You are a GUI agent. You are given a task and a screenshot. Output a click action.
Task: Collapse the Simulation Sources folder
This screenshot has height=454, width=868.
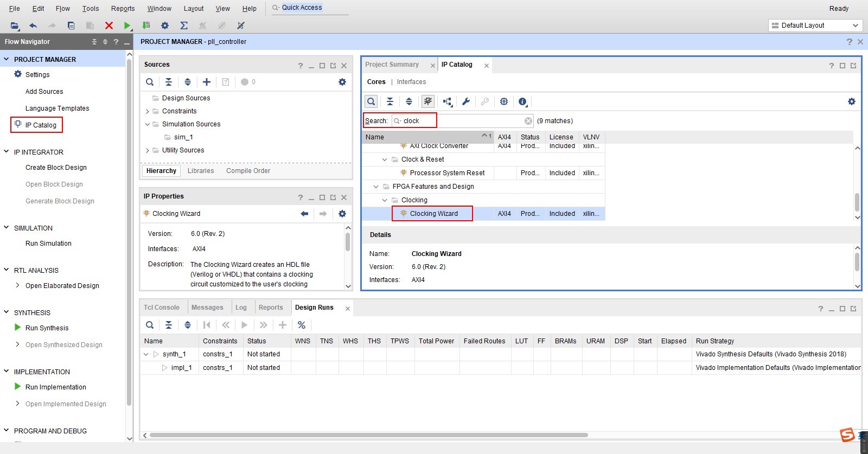(x=147, y=124)
